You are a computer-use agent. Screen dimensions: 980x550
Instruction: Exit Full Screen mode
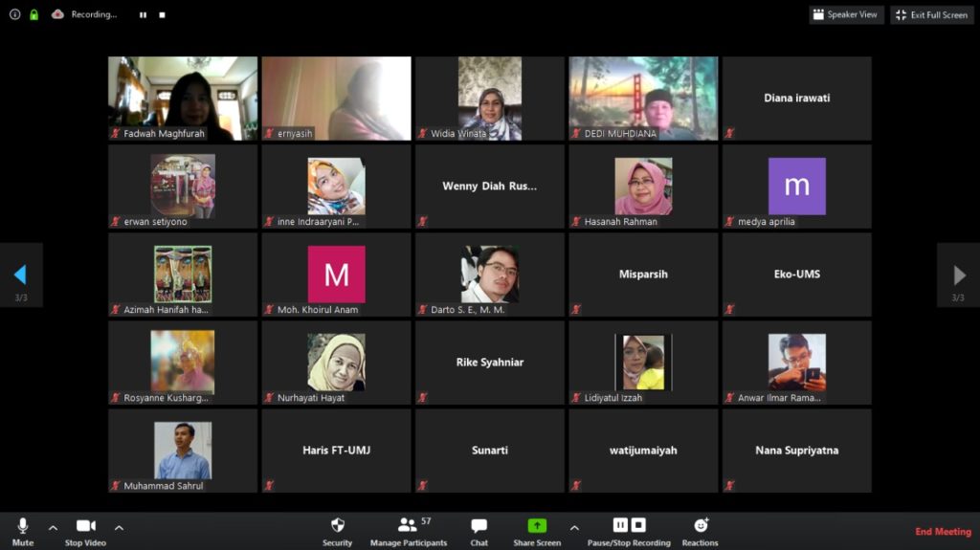[x=931, y=15]
